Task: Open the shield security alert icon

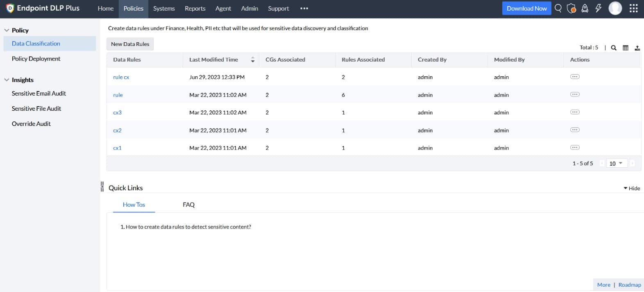Action: (x=571, y=8)
